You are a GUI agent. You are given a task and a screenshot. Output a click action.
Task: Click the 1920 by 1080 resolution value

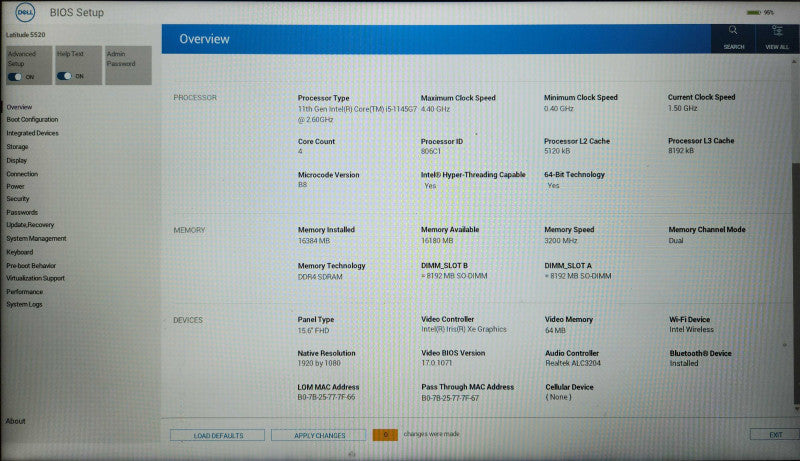(x=319, y=363)
